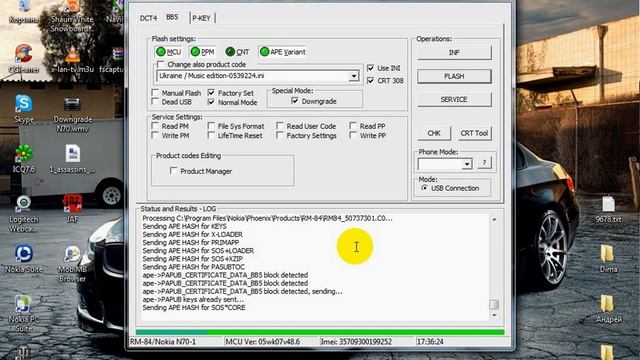This screenshot has height=360, width=640.
Task: Enable Product Manager checkbox
Action: point(173,171)
